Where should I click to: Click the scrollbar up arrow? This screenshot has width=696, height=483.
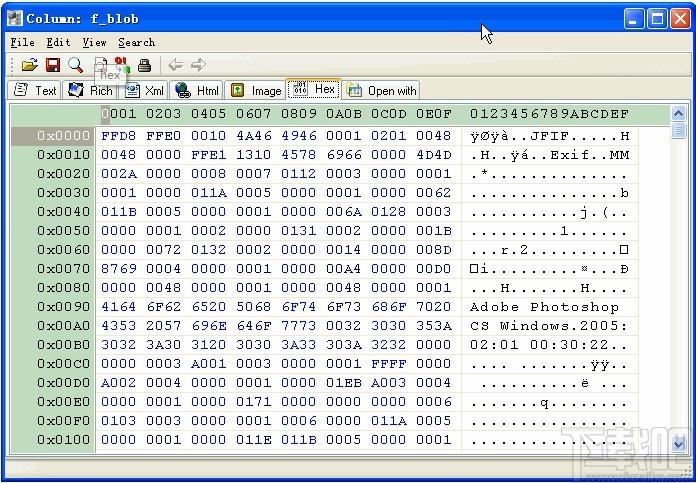tap(678, 114)
